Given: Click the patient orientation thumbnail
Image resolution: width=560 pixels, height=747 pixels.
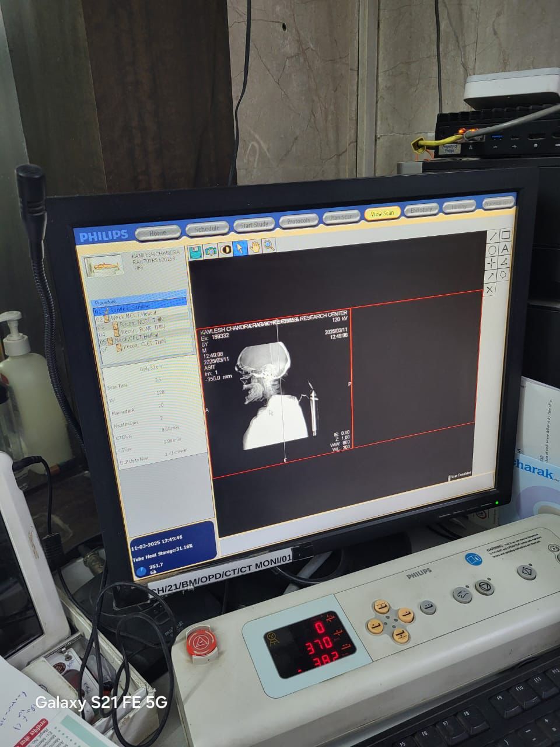Looking at the screenshot, I should pyautogui.click(x=104, y=266).
